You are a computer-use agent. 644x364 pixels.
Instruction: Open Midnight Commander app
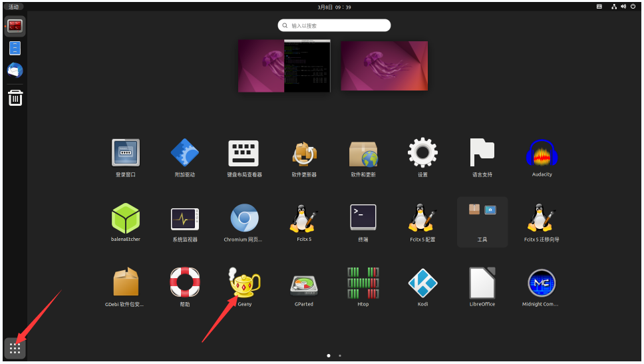click(542, 283)
